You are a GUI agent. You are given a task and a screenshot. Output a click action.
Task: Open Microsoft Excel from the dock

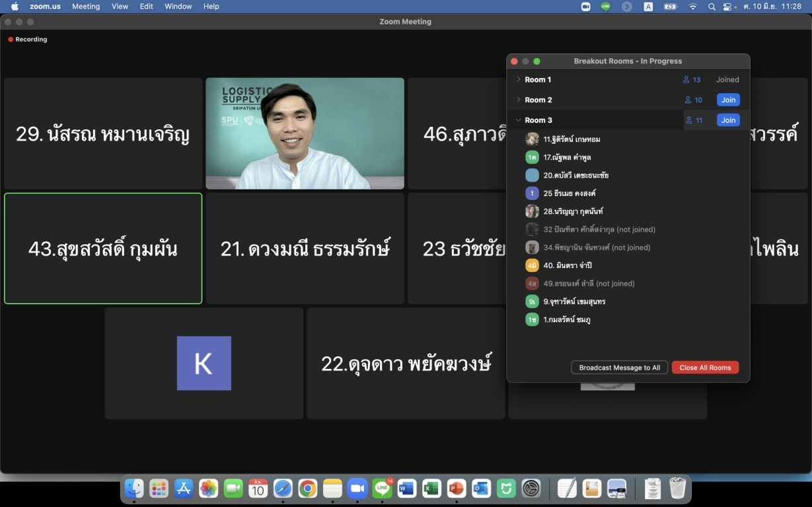pyautogui.click(x=431, y=489)
